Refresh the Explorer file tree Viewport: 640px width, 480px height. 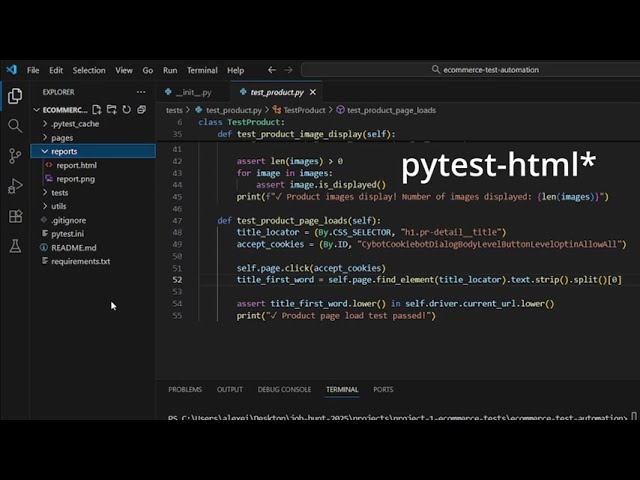tap(127, 109)
